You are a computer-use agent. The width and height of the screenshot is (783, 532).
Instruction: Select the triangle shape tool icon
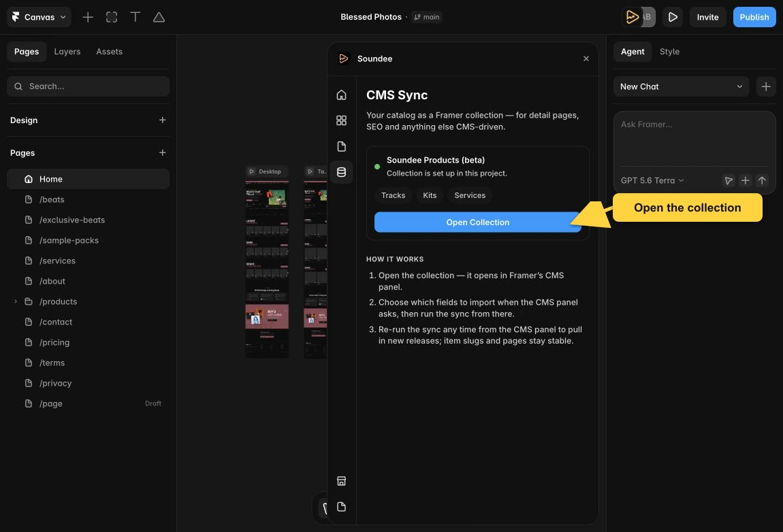click(159, 17)
